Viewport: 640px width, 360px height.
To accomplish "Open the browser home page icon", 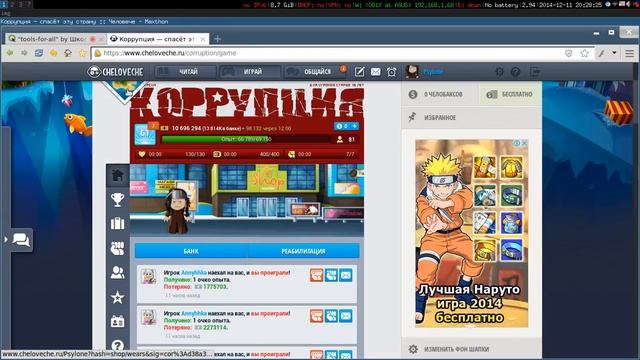I will point(68,53).
